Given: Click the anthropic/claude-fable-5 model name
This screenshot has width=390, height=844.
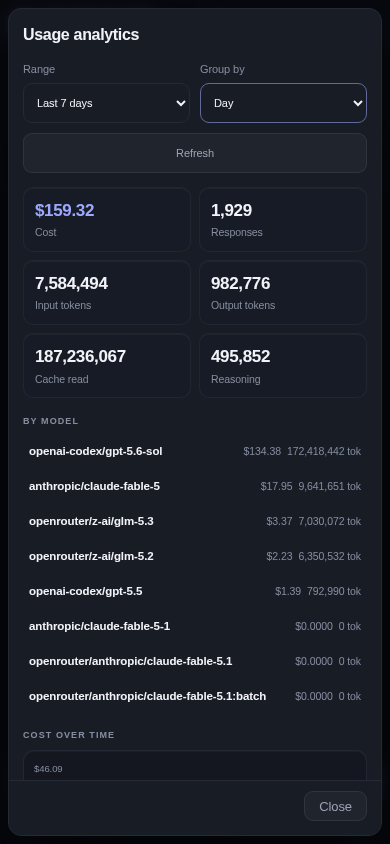Looking at the screenshot, I should pos(94,486).
